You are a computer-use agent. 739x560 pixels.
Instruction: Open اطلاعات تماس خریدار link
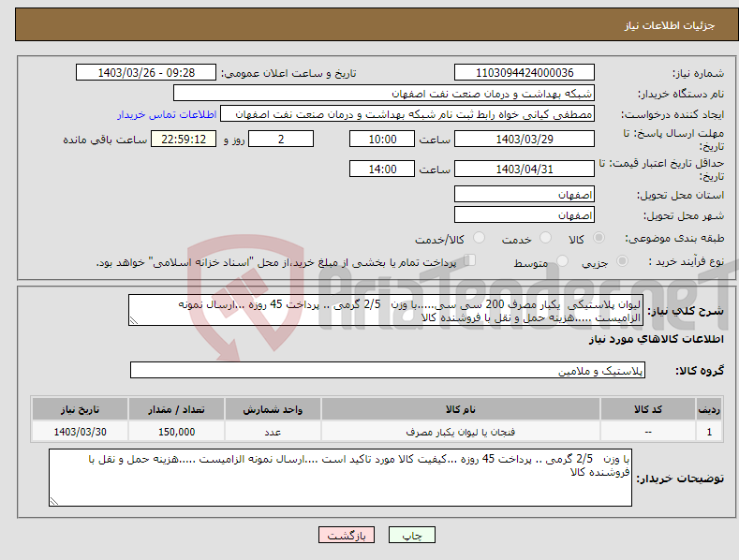(167, 114)
